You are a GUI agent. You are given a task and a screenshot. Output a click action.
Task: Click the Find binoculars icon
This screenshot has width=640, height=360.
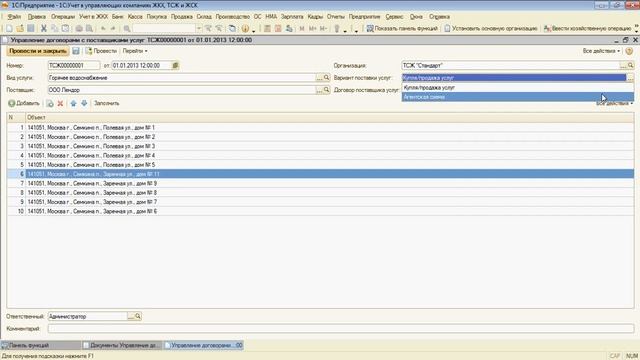coord(127,29)
